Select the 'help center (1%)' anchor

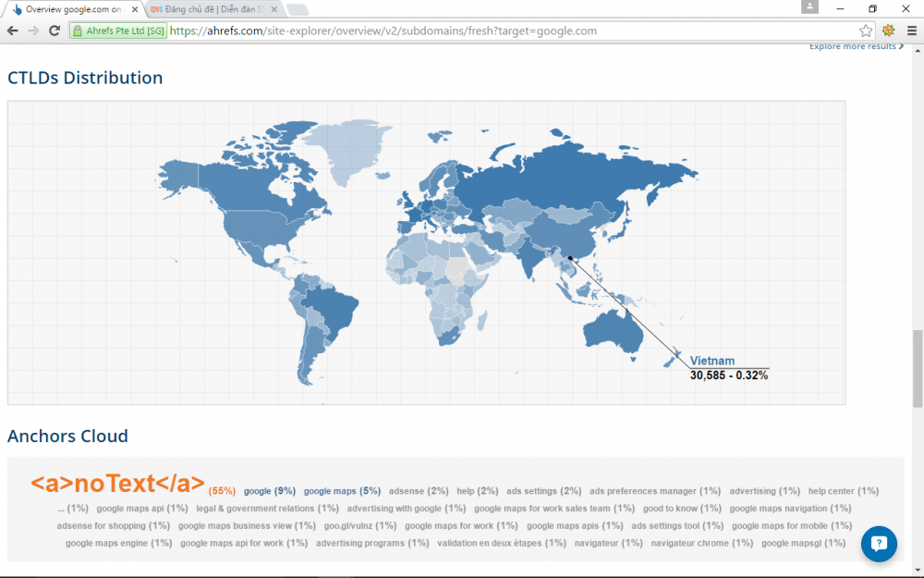pos(844,491)
